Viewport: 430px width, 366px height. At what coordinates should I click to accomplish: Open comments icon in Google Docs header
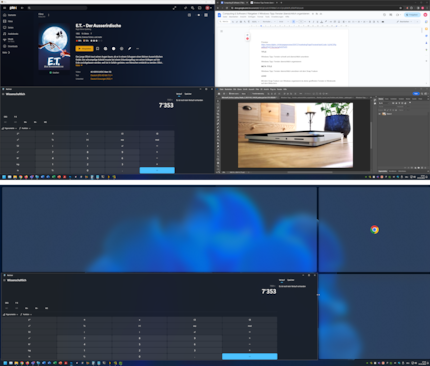[x=391, y=15]
